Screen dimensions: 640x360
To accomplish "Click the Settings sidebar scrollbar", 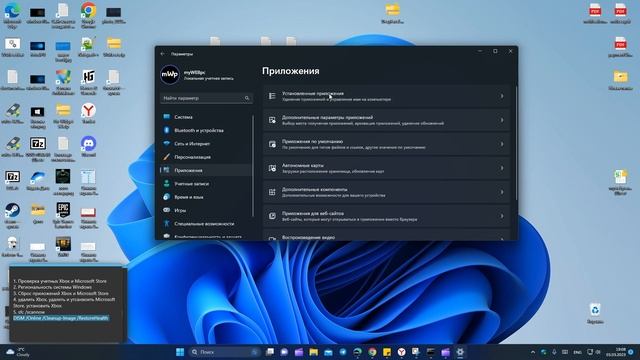I will click(253, 165).
